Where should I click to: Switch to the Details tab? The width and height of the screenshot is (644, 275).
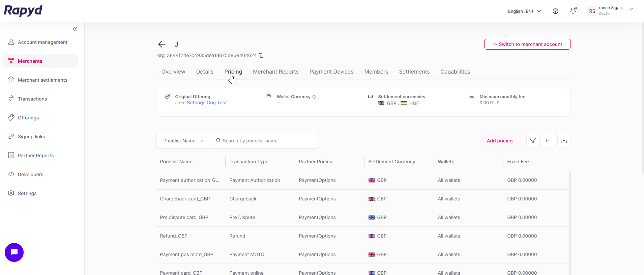coord(205,72)
